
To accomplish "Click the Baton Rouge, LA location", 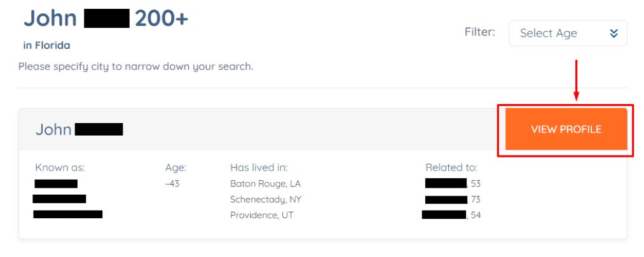I will 265,183.
